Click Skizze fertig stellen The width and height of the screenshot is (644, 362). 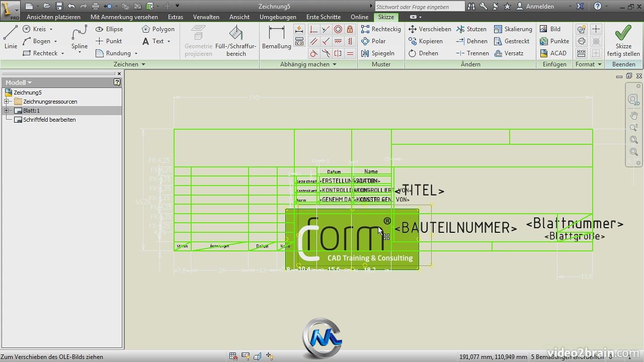tap(623, 41)
